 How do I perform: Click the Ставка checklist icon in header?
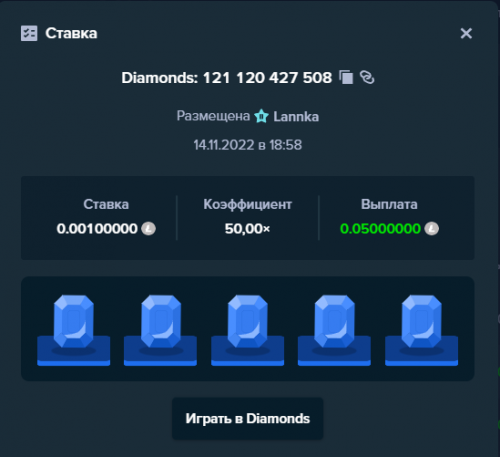(x=29, y=33)
